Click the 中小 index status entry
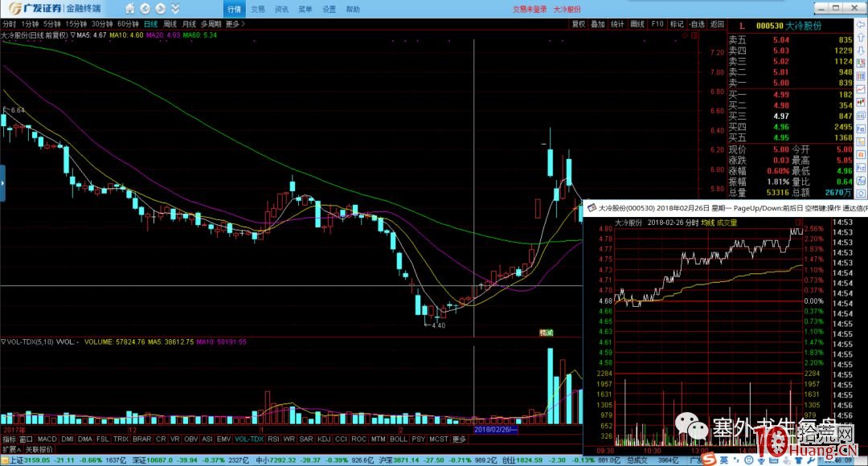Viewport: 868px width, 466px height. (x=316, y=460)
